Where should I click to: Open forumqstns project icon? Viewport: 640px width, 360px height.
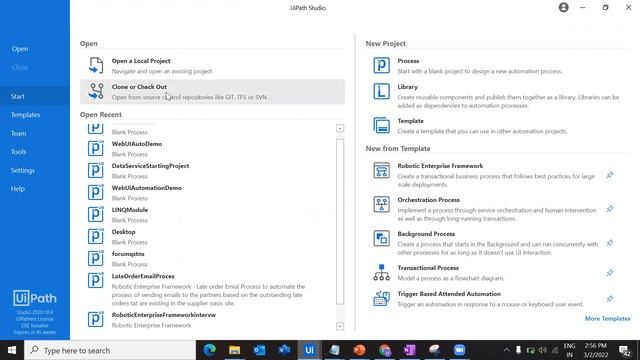[96, 258]
